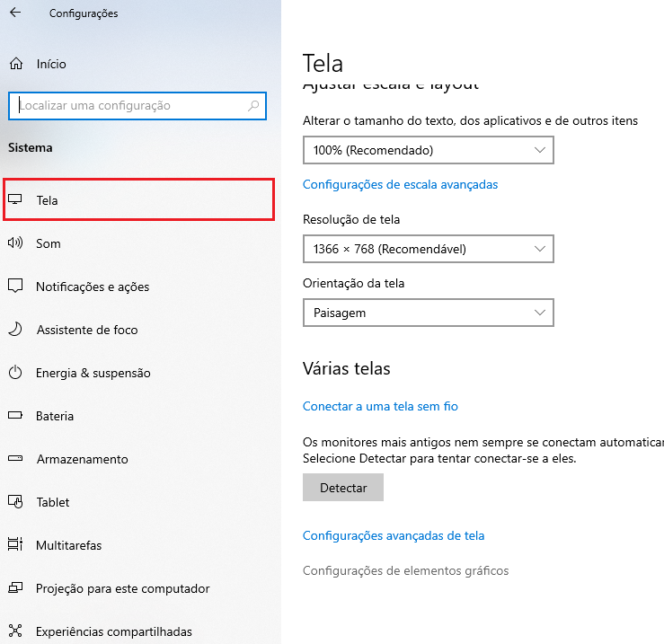Click the Multitarefas icon
Image resolution: width=664 pixels, height=644 pixels.
(14, 545)
